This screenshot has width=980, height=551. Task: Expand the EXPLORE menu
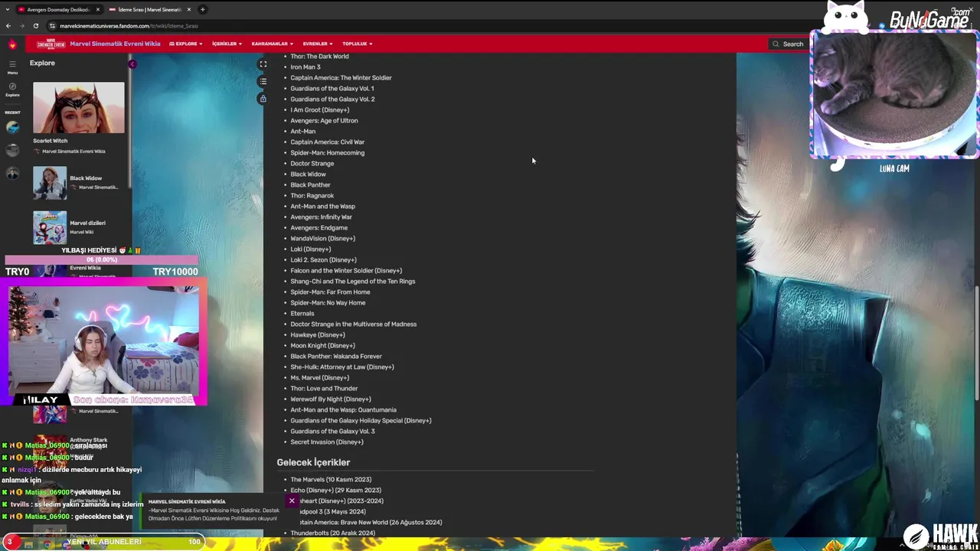click(x=186, y=44)
